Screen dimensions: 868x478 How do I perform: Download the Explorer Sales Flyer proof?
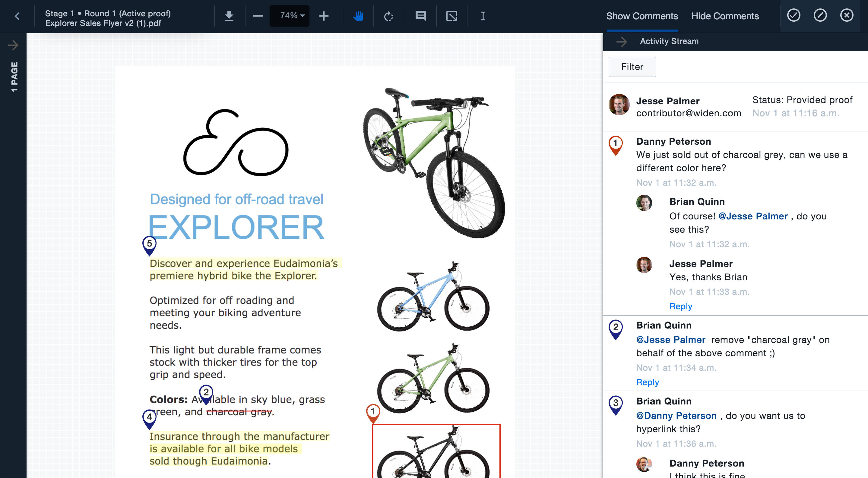point(230,15)
